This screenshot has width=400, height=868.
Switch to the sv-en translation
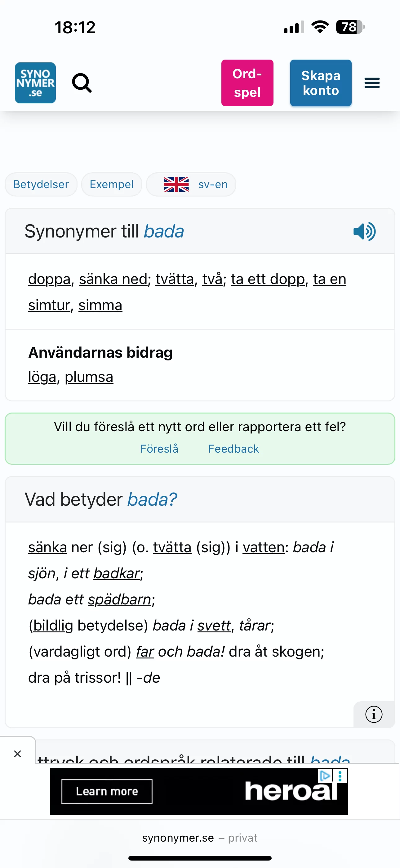coord(191,184)
